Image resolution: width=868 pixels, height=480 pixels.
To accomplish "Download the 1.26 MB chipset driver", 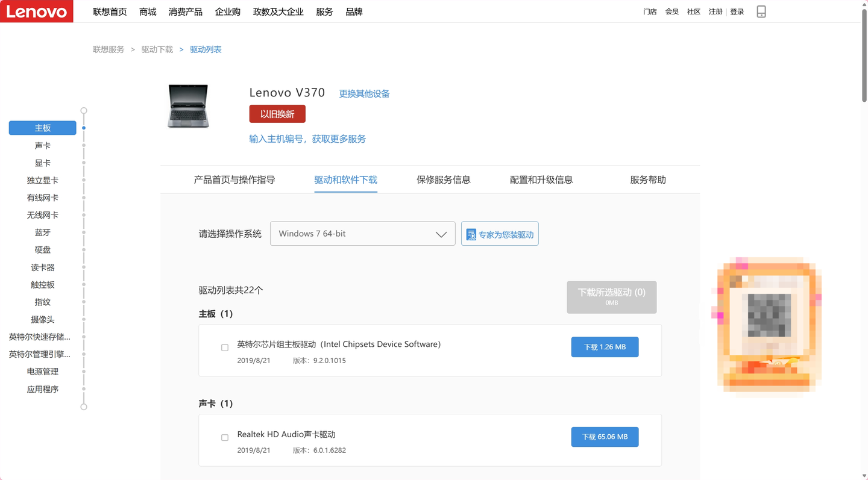I will (605, 347).
